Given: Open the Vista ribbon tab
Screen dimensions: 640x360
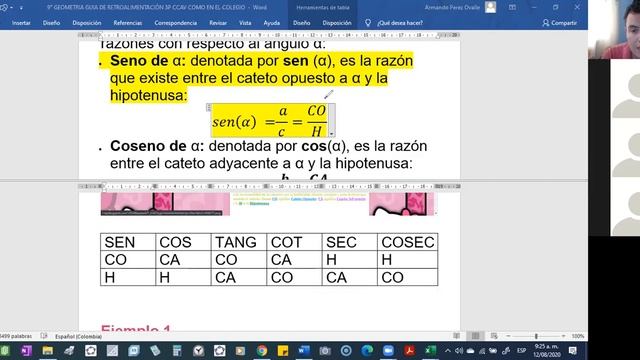Looking at the screenshot, I should 245,23.
